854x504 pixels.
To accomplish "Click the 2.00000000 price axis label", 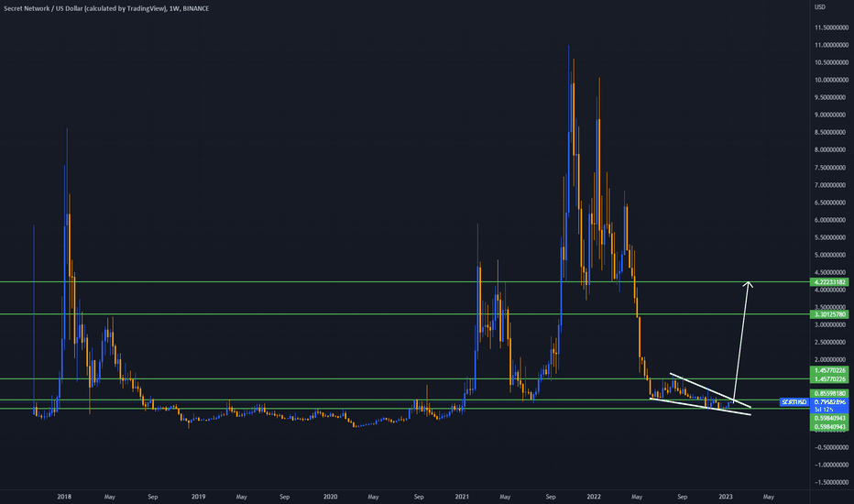I will (831, 359).
